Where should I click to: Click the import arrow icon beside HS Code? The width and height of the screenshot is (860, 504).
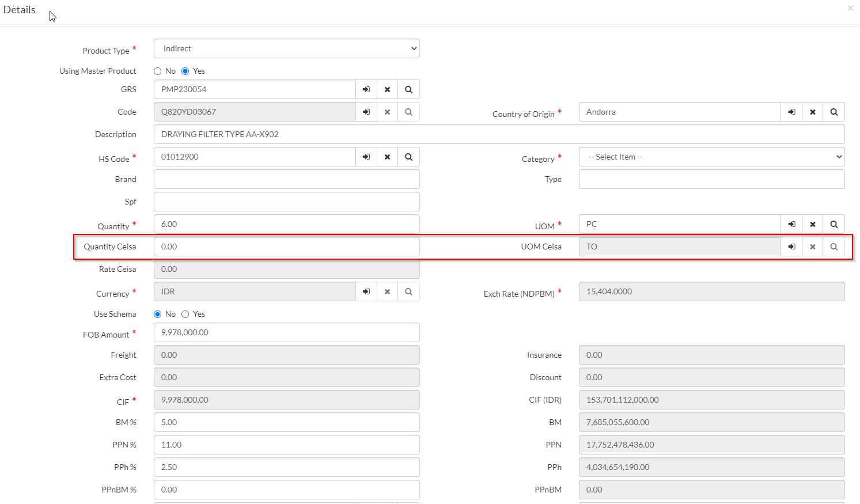coord(366,157)
